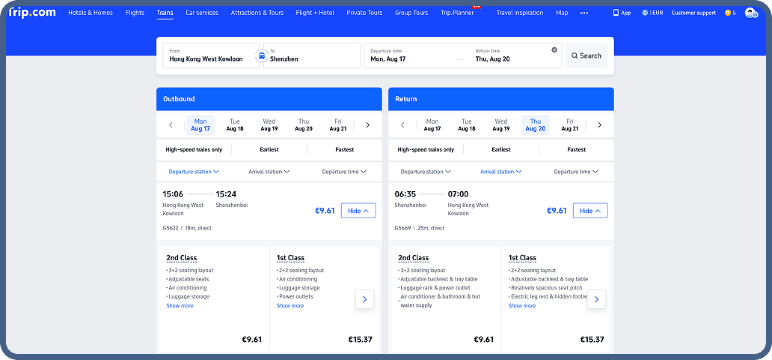Select Outbound 2nd Class €9.61 card
The image size is (772, 360).
pyautogui.click(x=214, y=299)
